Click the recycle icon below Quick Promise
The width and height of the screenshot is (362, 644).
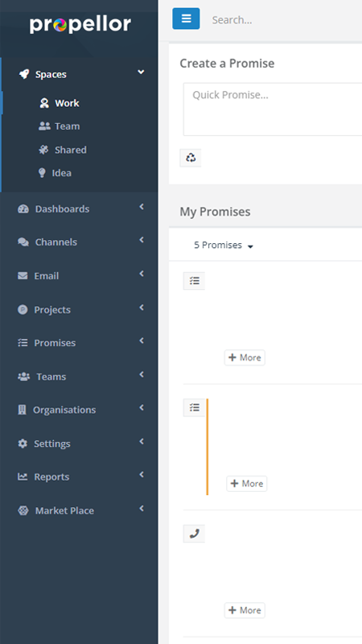point(191,158)
